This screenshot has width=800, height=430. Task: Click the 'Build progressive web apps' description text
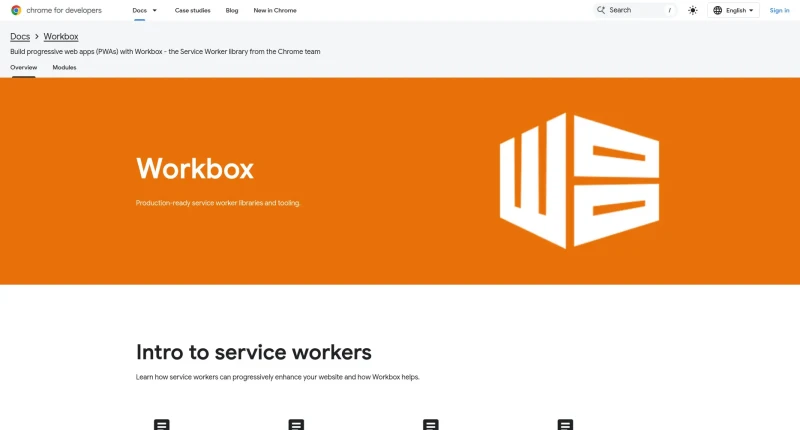(165, 52)
